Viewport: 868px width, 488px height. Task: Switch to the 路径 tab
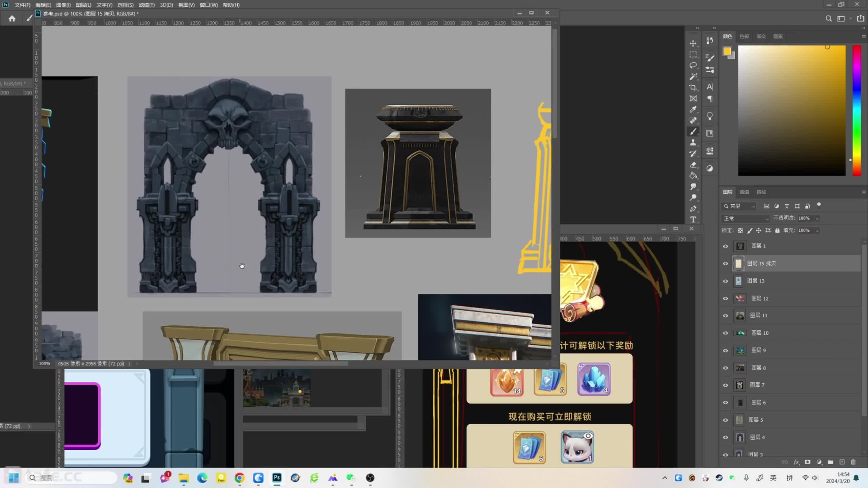(x=761, y=192)
